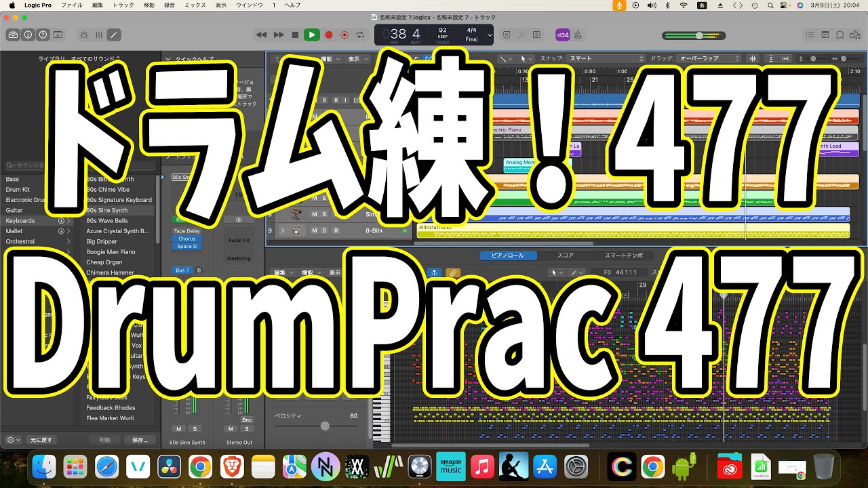This screenshot has height=488, width=868.
Task: Click the green Play button in transport
Action: point(311,35)
